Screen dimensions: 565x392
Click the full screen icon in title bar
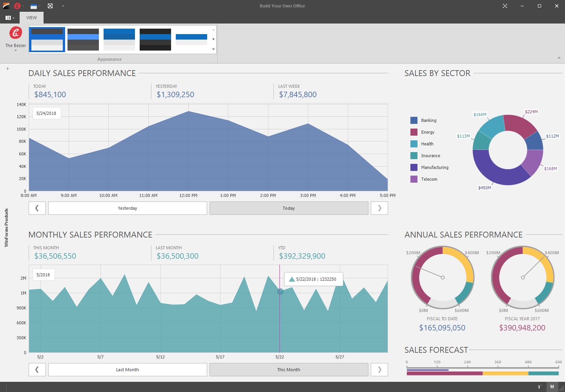505,6
